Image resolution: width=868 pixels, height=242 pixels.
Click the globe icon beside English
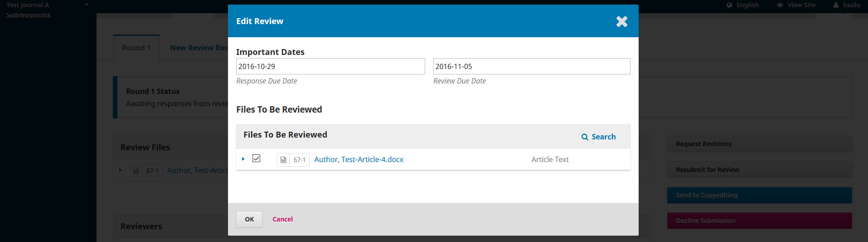729,5
